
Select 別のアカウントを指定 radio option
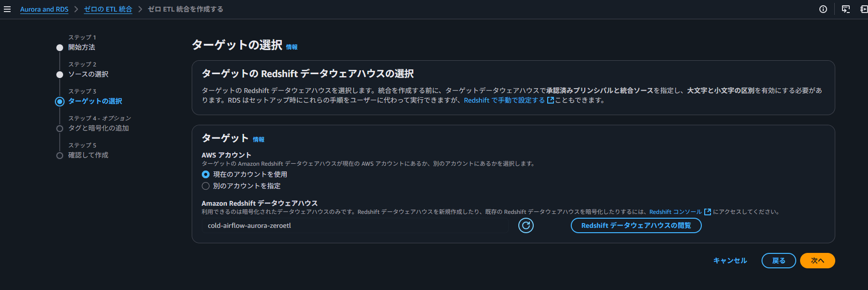(206, 186)
